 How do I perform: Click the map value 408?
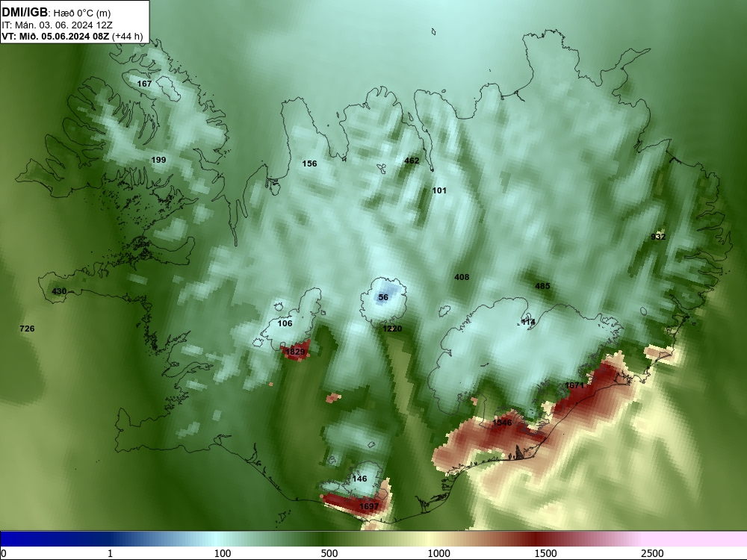(x=462, y=277)
